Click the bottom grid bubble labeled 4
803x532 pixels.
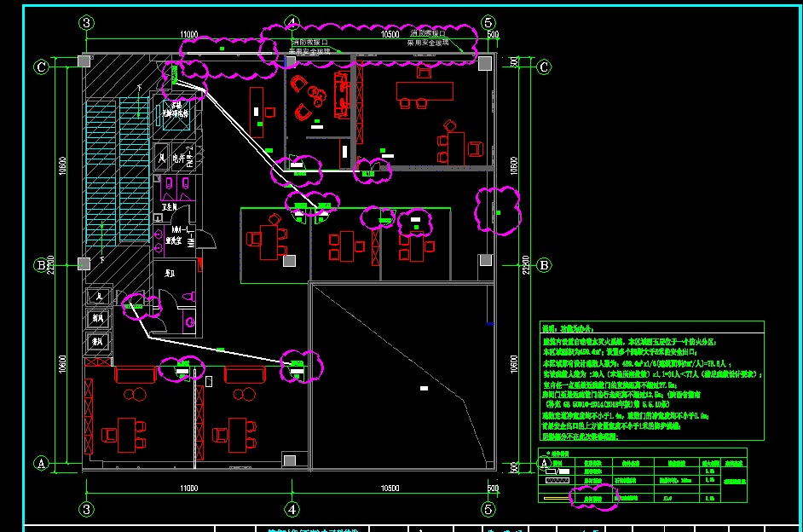tap(292, 510)
